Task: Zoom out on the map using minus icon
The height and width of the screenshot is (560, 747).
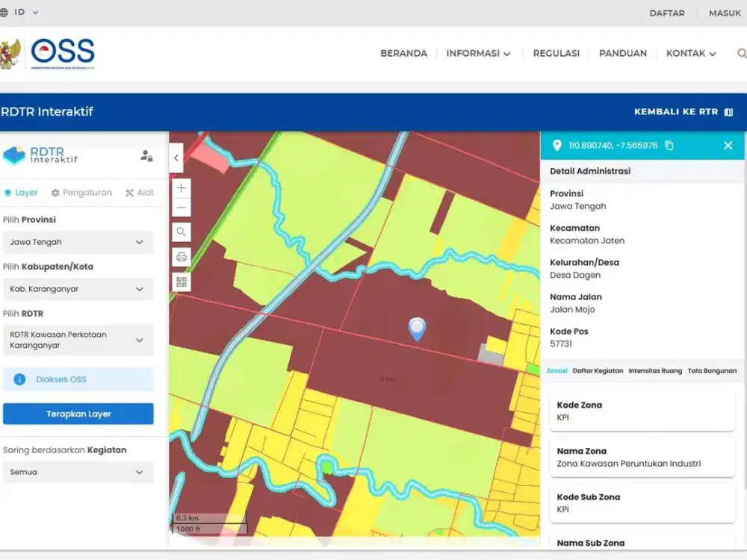Action: 181,206
